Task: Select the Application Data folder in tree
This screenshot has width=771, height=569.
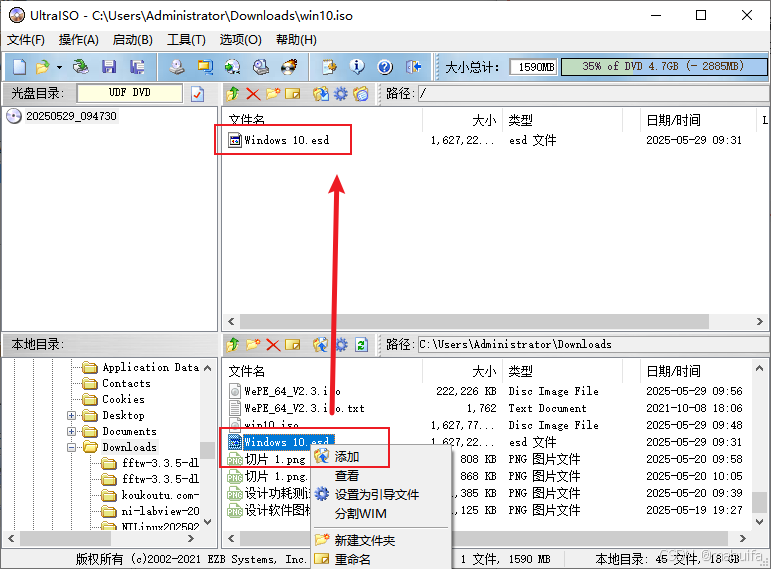Action: coord(150,367)
